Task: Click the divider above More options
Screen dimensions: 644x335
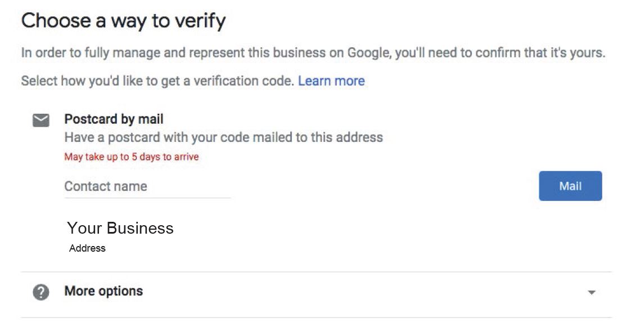Action: tap(316, 272)
